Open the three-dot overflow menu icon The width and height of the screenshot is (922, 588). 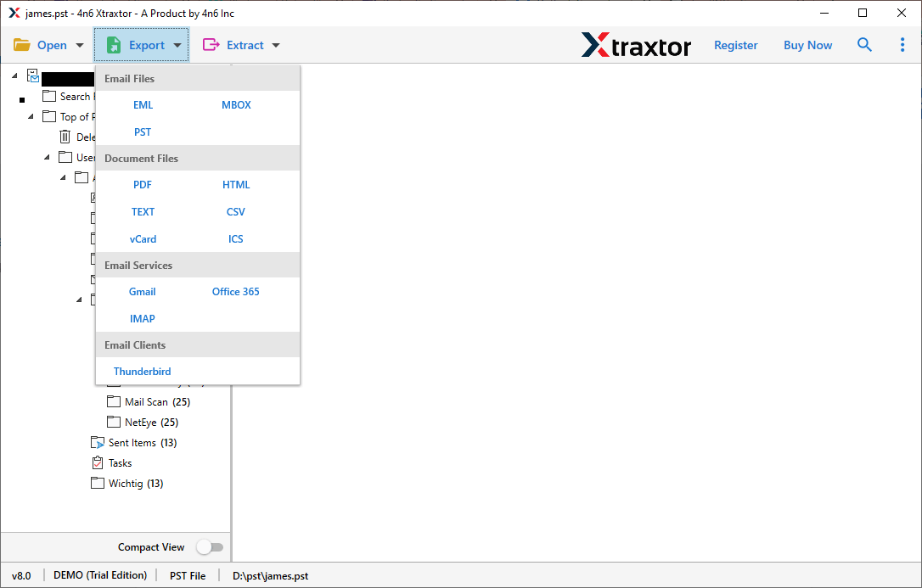pyautogui.click(x=902, y=44)
